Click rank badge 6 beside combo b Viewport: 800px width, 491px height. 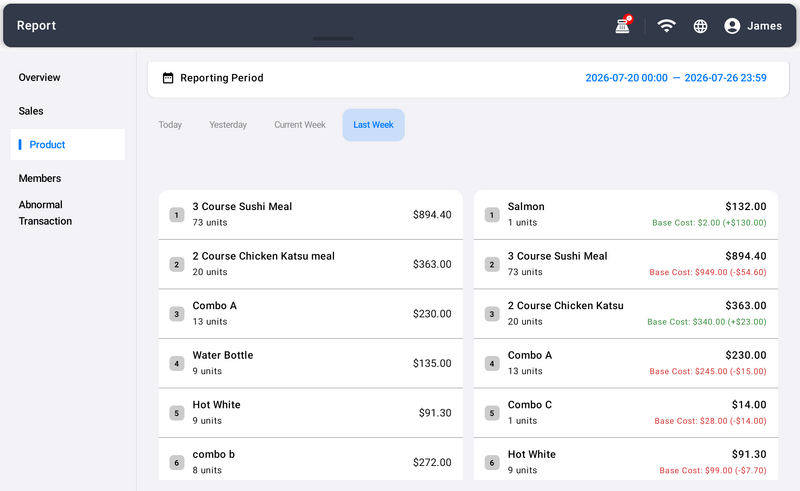pos(177,462)
